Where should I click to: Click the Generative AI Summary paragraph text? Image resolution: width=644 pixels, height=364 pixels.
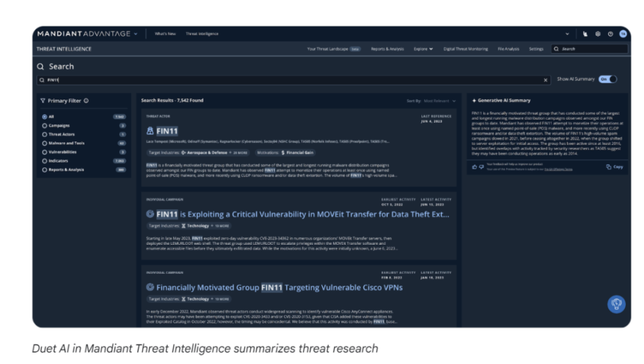pyautogui.click(x=547, y=134)
